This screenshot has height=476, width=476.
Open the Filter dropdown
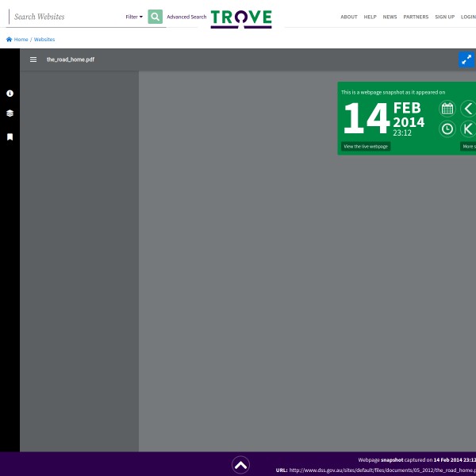click(x=134, y=17)
